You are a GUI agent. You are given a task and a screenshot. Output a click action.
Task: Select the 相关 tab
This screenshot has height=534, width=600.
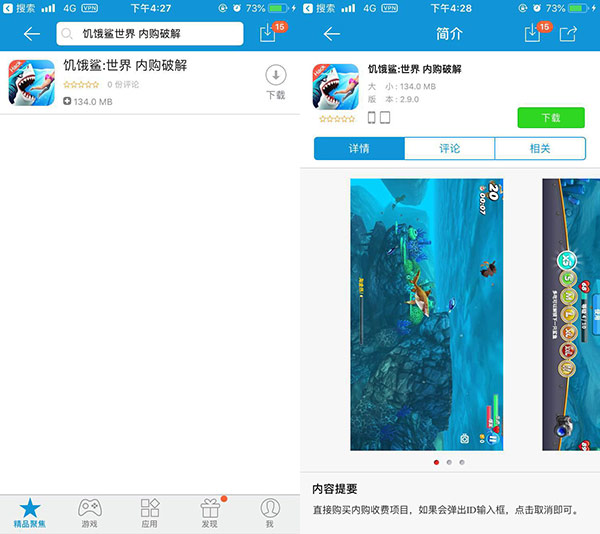point(540,148)
